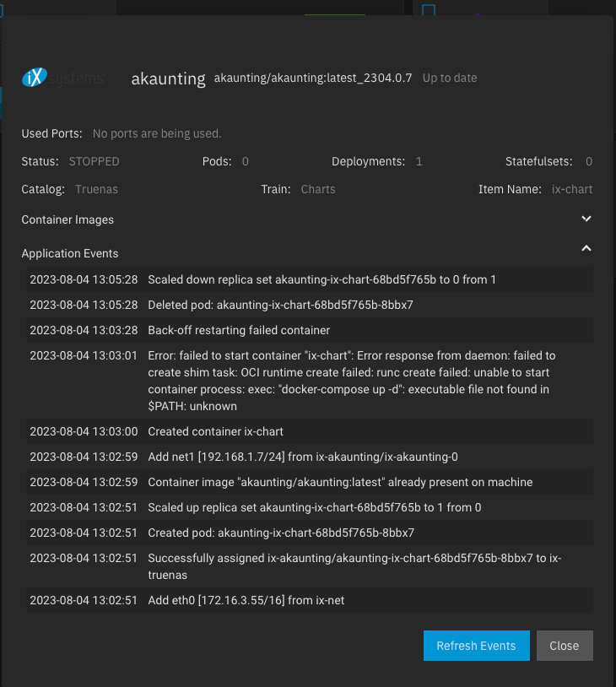616x687 pixels.
Task: Click 'No ports are being used.' text
Action: click(x=157, y=133)
